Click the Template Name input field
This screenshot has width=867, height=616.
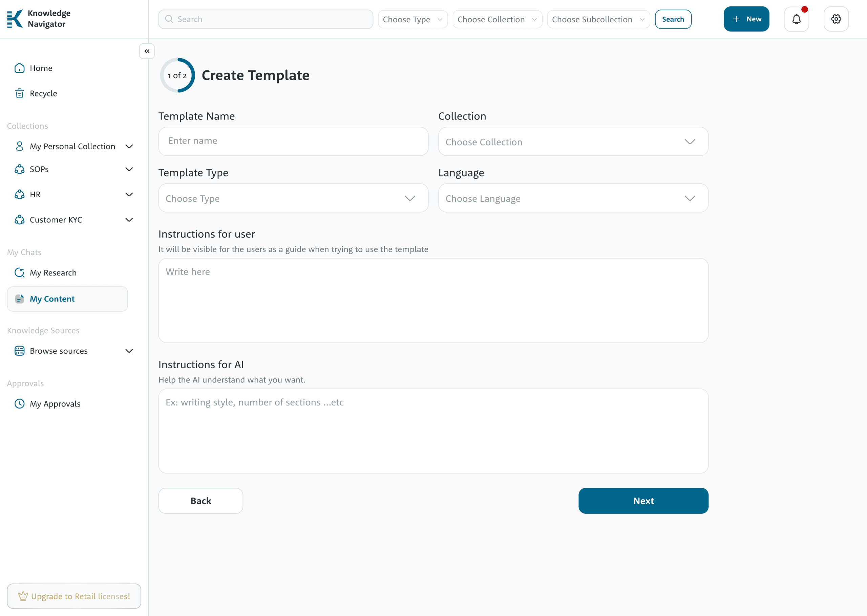293,141
